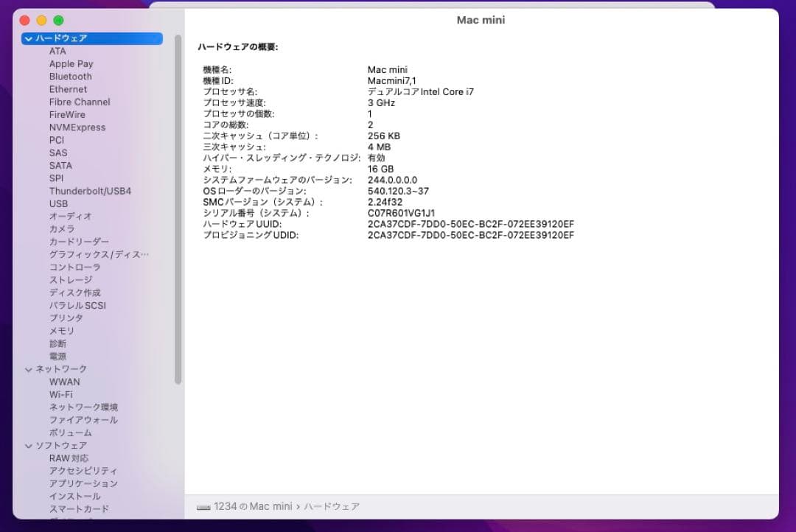
Task: Open ファイアウォール network item
Action: (83, 420)
